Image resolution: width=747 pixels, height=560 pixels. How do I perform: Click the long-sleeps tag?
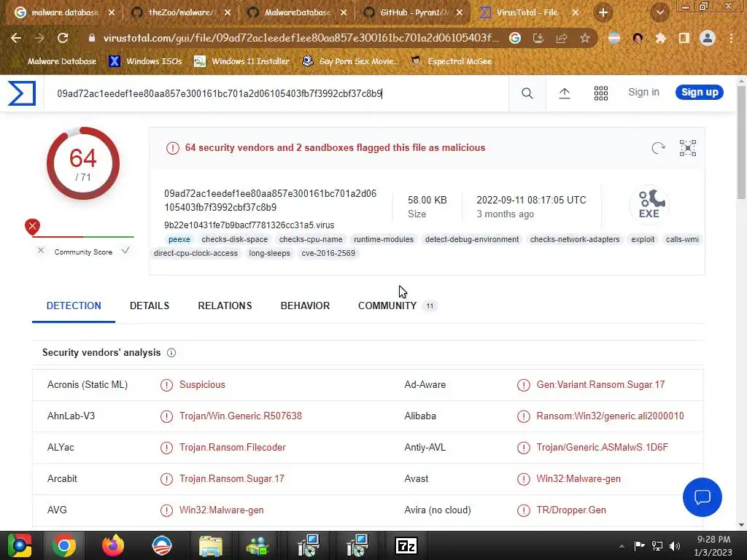(269, 253)
